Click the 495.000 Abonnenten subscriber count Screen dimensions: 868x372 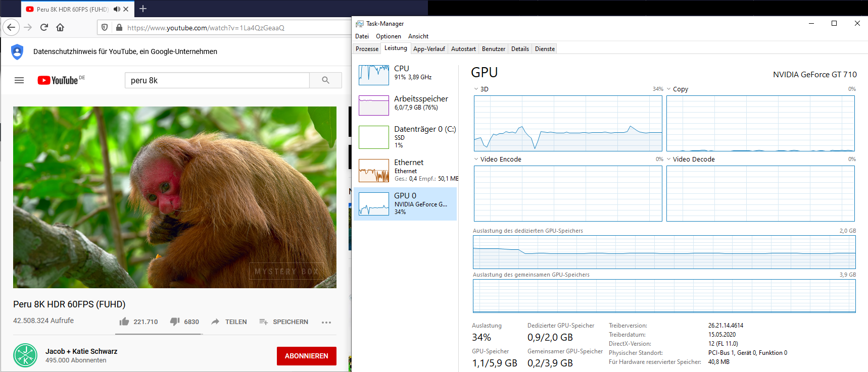76,360
